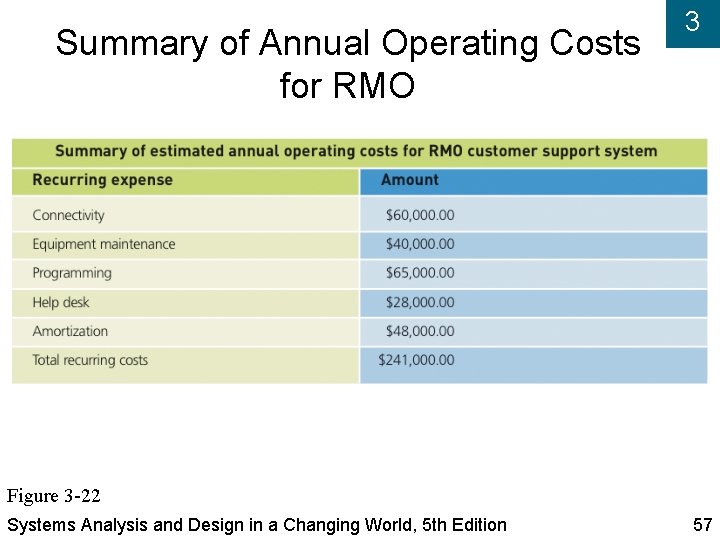Select the $241,000.00 total amount

(416, 360)
